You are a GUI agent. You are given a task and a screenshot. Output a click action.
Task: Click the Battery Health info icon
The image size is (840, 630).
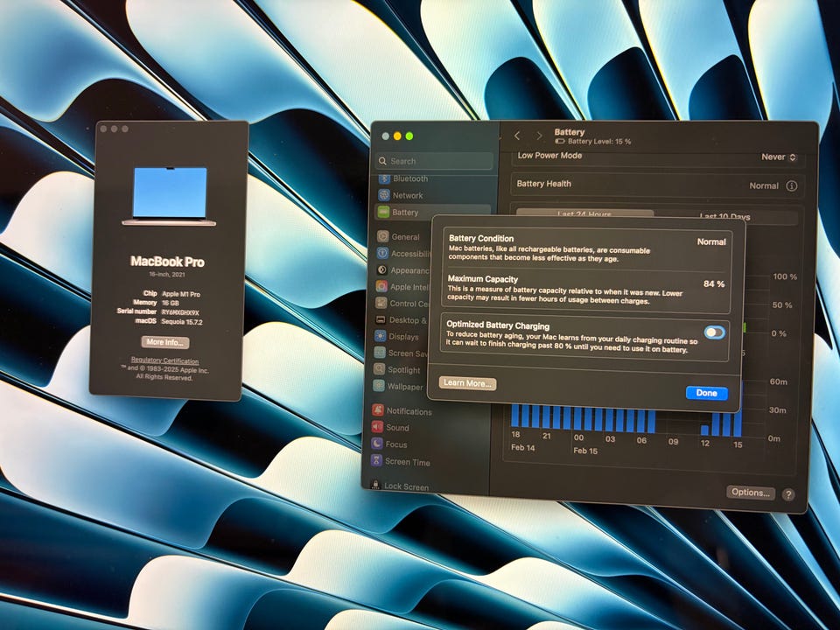point(791,185)
